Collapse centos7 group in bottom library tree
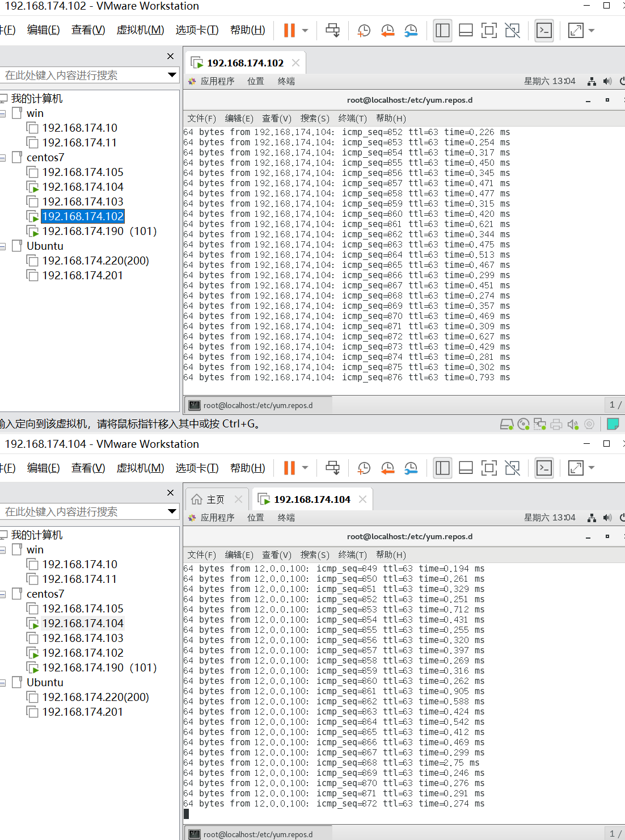 (3, 594)
